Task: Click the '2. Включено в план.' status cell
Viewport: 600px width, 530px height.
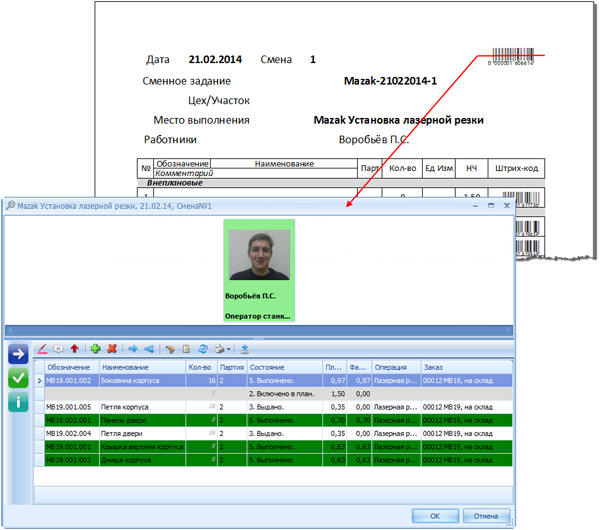Action: pyautogui.click(x=285, y=394)
